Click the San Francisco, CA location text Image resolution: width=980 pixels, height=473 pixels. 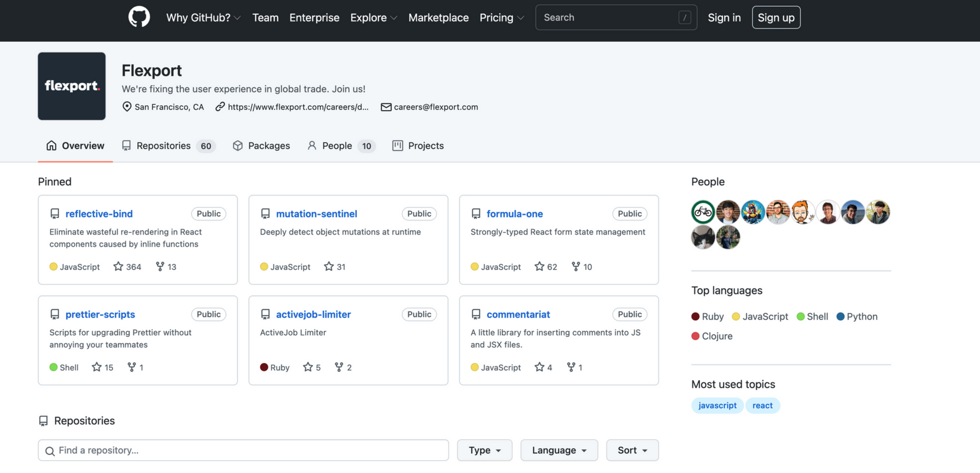click(x=169, y=107)
